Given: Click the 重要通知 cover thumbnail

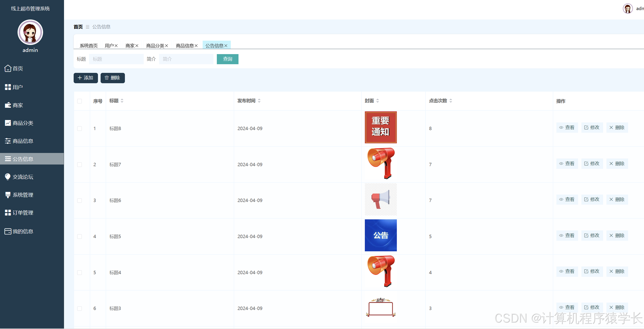Looking at the screenshot, I should 380,127.
